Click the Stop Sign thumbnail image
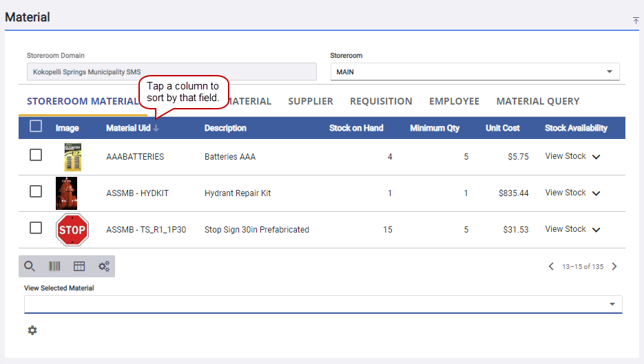 tap(72, 230)
